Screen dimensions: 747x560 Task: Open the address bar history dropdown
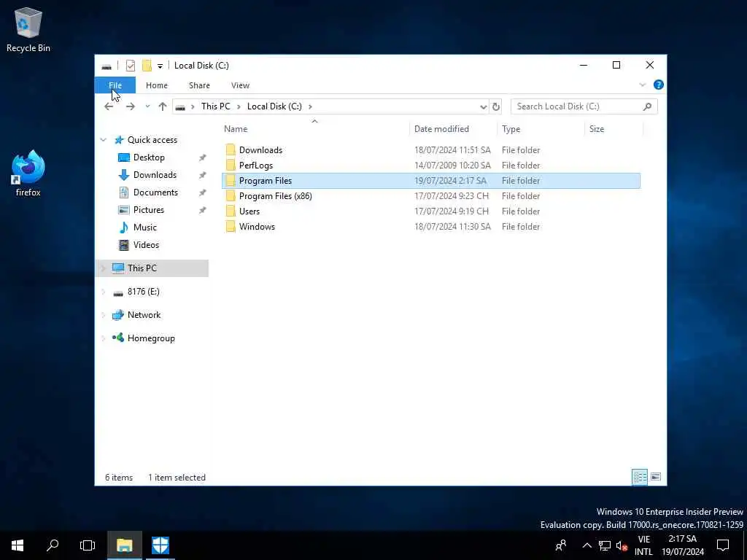483,106
